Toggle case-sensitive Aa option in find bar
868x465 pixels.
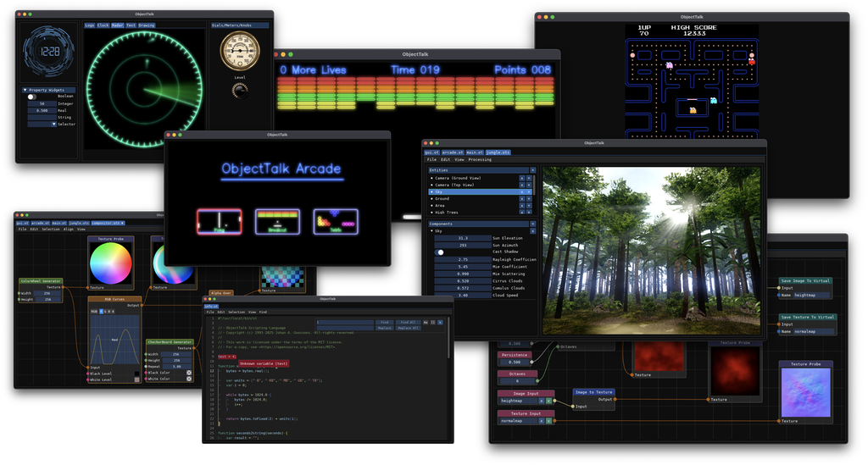[426, 323]
